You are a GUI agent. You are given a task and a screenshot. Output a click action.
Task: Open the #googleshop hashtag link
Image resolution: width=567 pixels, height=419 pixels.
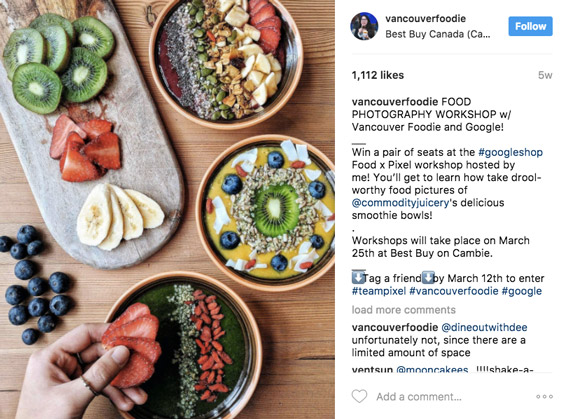(510, 152)
